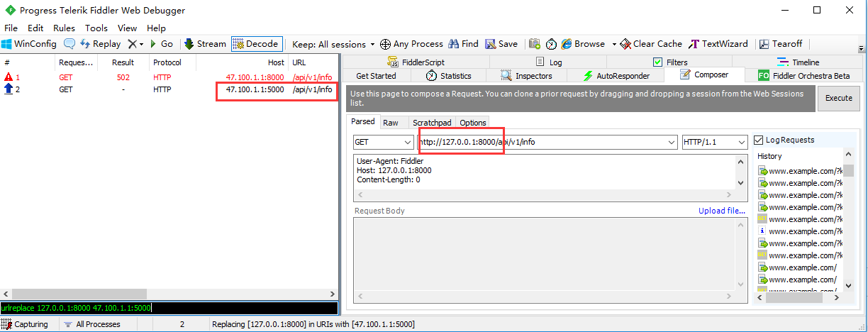The image size is (868, 332).
Task: Click inside the request headers text box
Action: 545,171
